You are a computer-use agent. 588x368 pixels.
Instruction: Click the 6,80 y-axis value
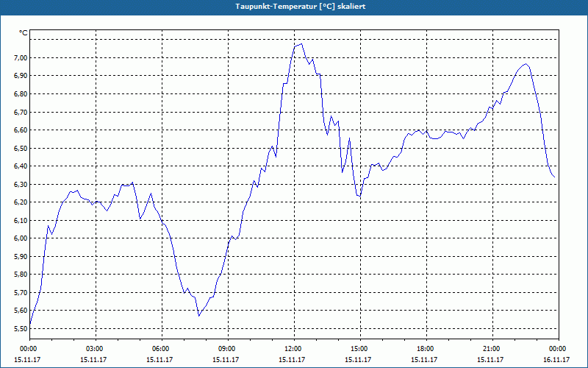[21, 94]
